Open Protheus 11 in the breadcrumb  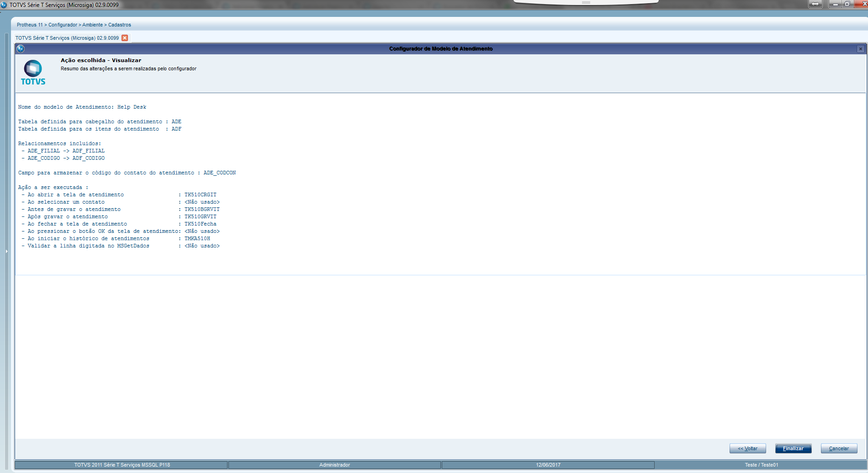30,25
